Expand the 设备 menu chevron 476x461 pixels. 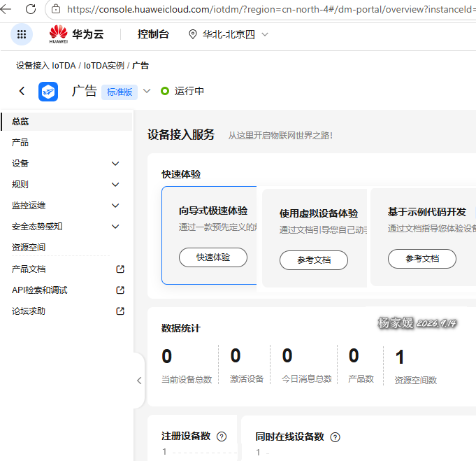click(115, 164)
